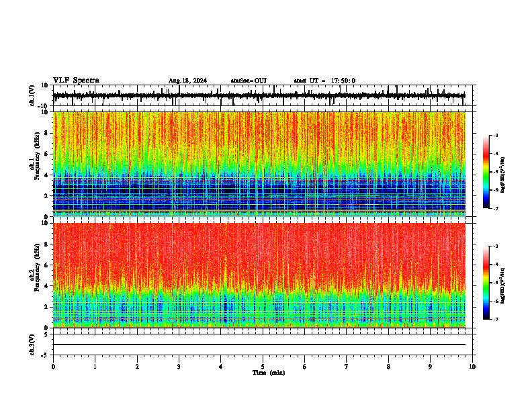The height and width of the screenshot is (411, 532).
Task: Click time axis tick label '2'
Action: tap(137, 367)
